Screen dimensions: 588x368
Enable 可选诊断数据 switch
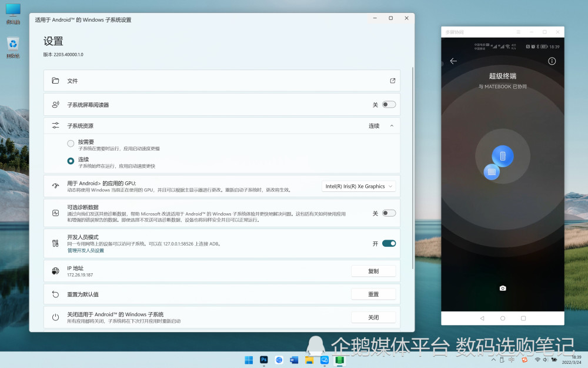pyautogui.click(x=389, y=213)
